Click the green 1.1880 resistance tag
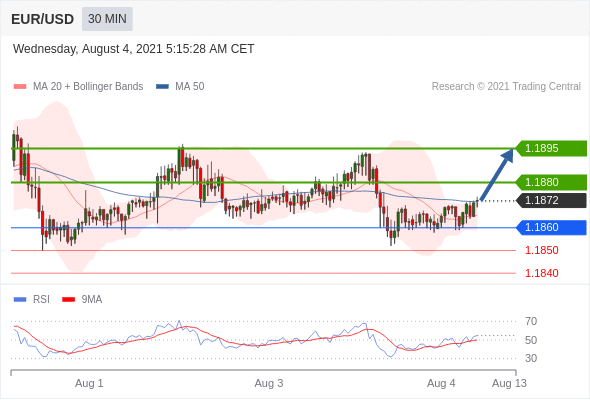Viewport: 590px width, 400px height. (551, 182)
